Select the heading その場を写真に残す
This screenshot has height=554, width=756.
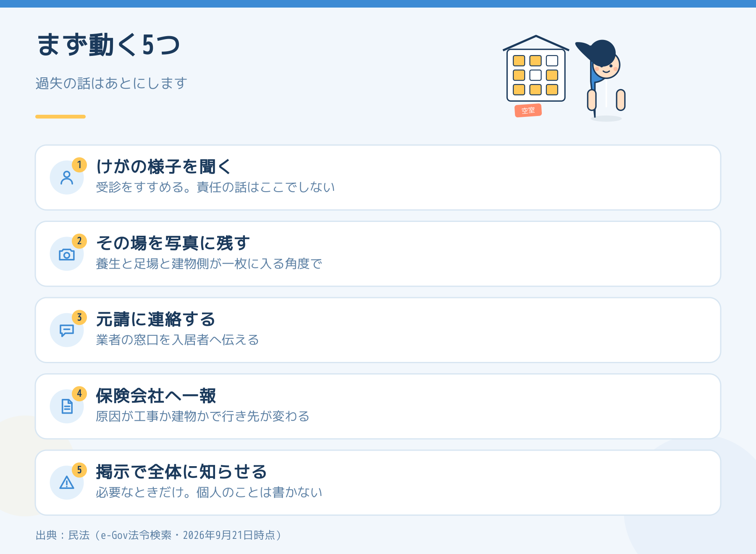point(173,243)
